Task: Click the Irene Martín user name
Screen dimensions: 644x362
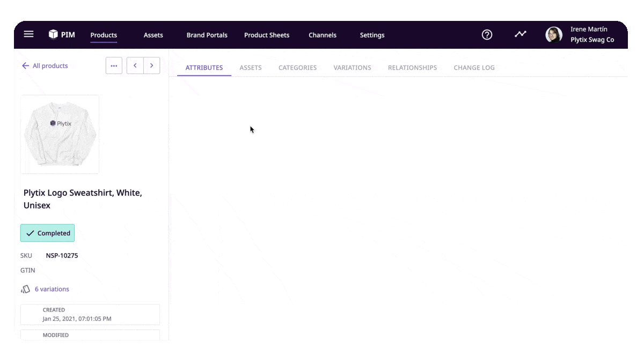Action: point(589,29)
